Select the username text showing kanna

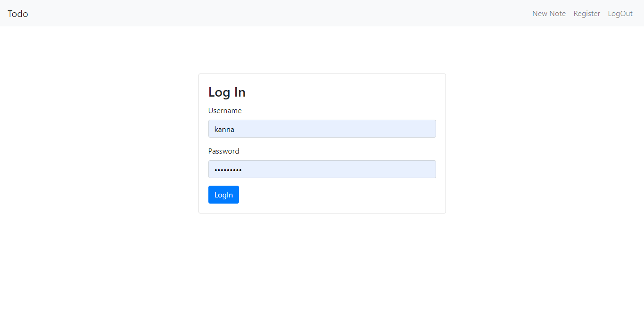tap(224, 129)
